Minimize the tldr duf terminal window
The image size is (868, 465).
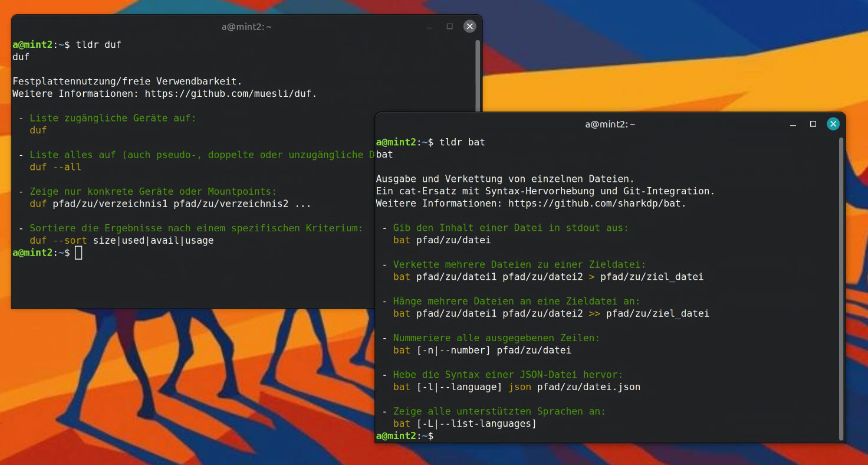pyautogui.click(x=429, y=27)
